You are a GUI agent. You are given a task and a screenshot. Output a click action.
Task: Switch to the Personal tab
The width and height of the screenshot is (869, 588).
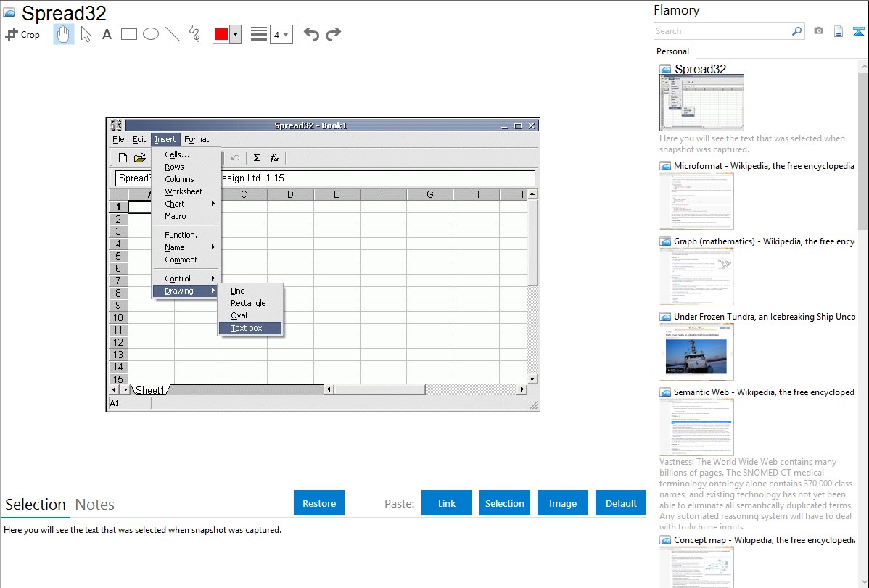(x=673, y=51)
